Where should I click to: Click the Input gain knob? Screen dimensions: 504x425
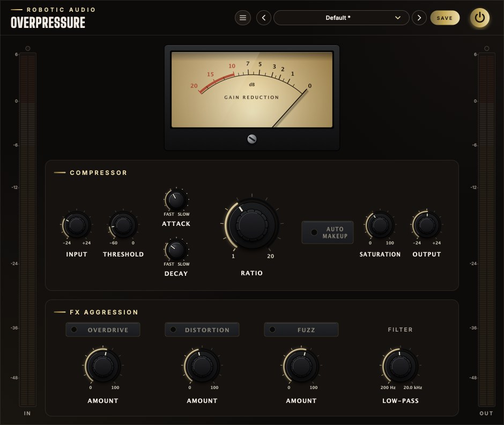(x=77, y=225)
